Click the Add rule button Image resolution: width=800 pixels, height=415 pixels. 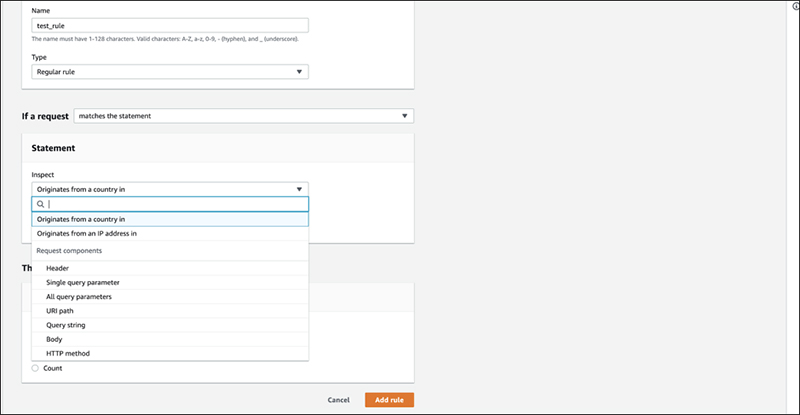389,400
